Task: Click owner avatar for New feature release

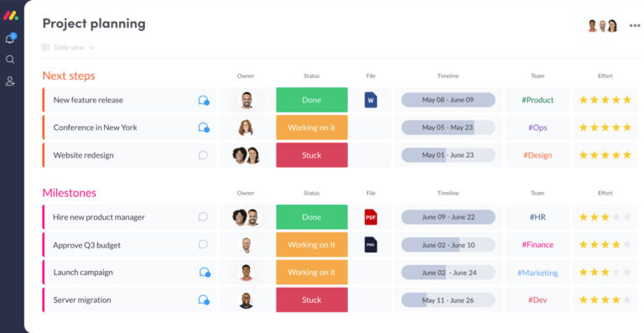Action: pos(246,100)
